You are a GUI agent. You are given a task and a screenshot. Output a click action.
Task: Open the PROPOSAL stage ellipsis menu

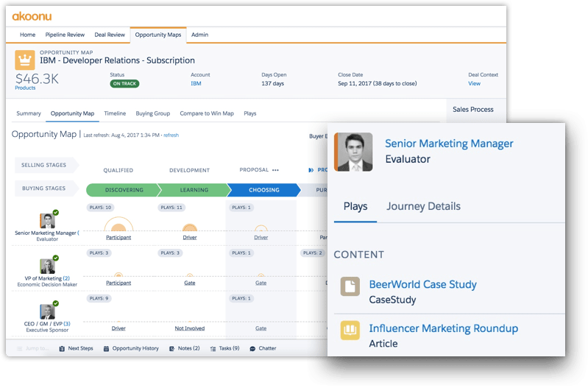point(275,170)
